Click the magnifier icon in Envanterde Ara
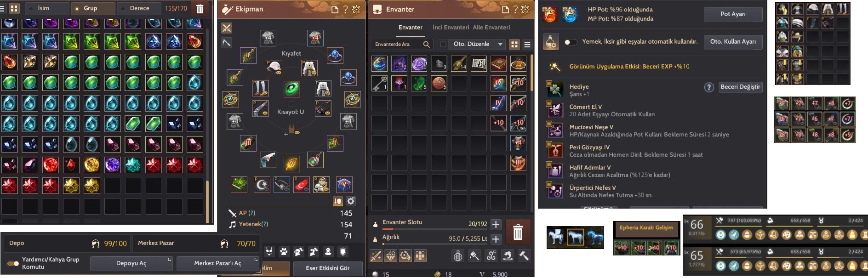Image resolution: width=868 pixels, height=278 pixels. 427,44
